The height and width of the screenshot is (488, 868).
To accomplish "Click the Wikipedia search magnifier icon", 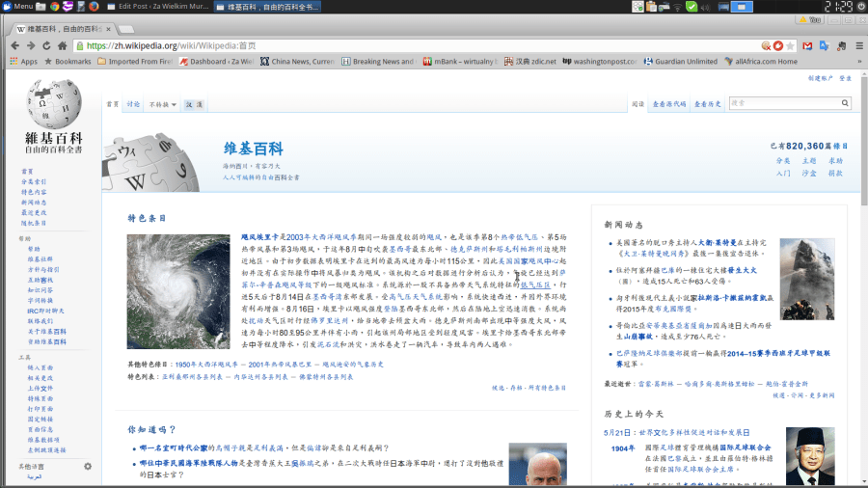I will point(846,103).
